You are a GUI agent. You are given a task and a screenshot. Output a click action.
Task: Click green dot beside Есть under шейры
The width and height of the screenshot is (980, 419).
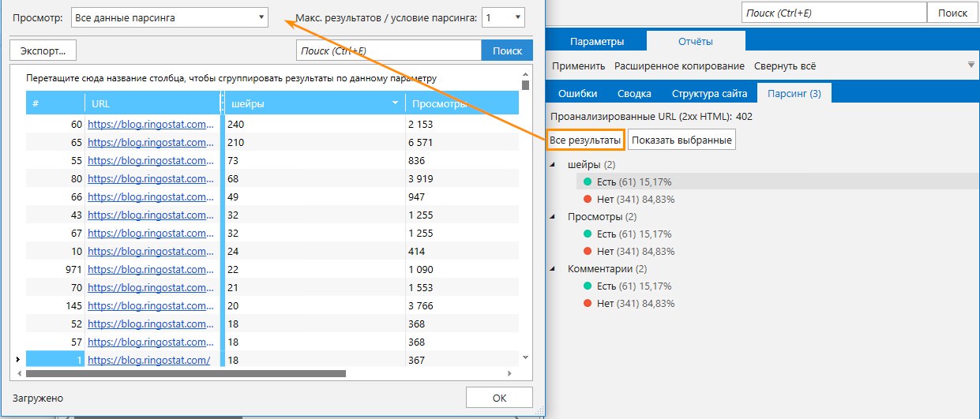coord(587,182)
